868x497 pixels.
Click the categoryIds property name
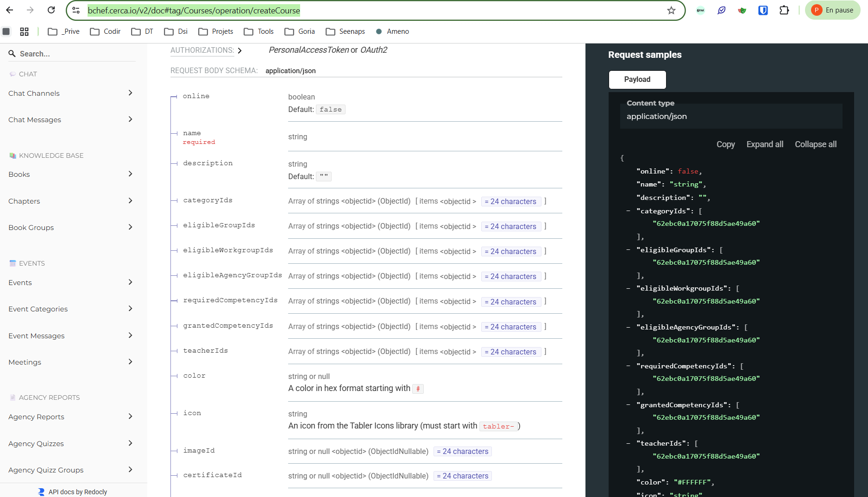click(208, 200)
